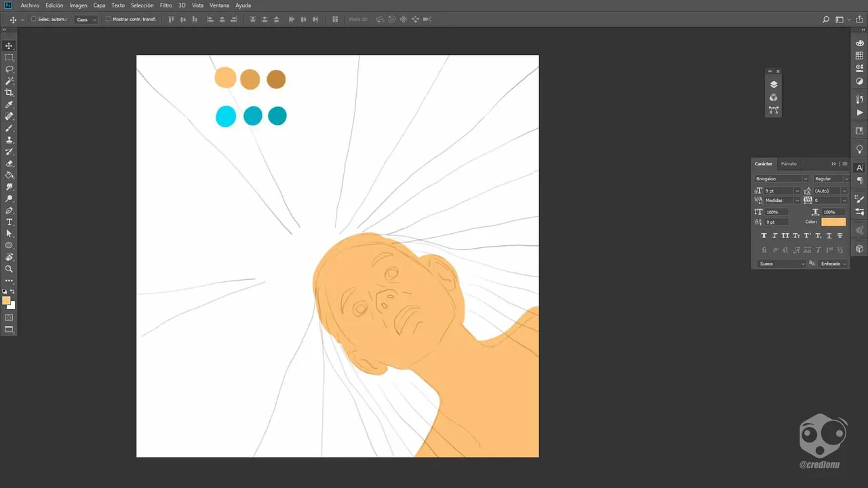Open the Enfocado anti-aliasing dropdown
This screenshot has height=488, width=868.
tap(833, 264)
